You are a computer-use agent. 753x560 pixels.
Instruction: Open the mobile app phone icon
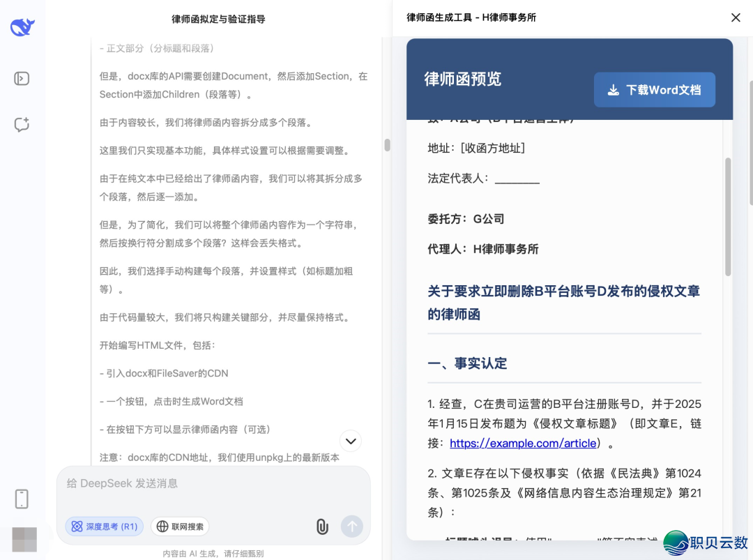(22, 499)
